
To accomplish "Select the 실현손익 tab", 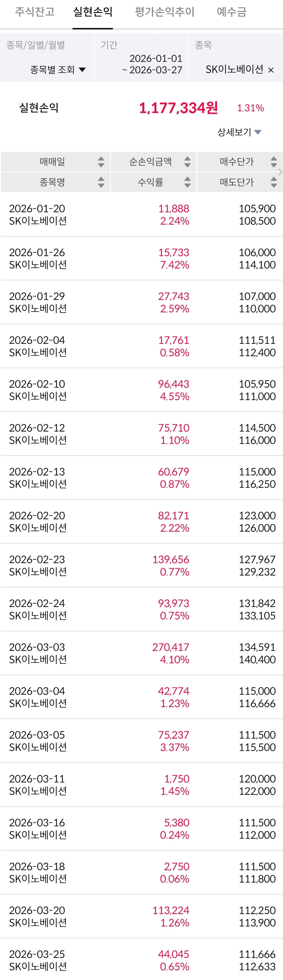I will 93,12.
